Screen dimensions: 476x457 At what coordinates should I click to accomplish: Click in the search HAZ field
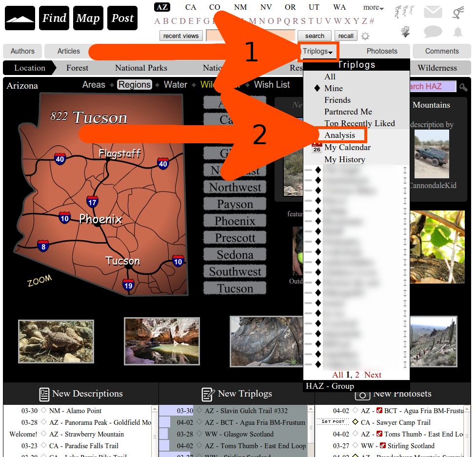(432, 87)
